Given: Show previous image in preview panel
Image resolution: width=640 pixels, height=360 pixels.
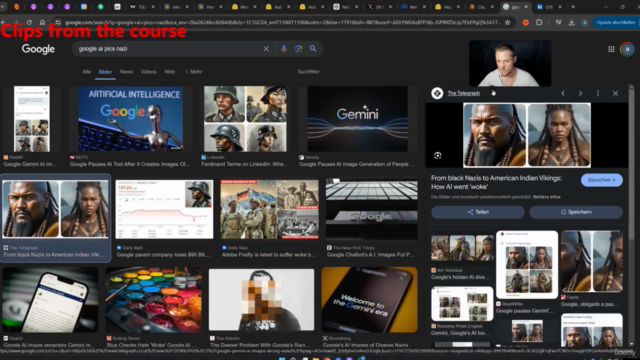Looking at the screenshot, I should click(563, 93).
